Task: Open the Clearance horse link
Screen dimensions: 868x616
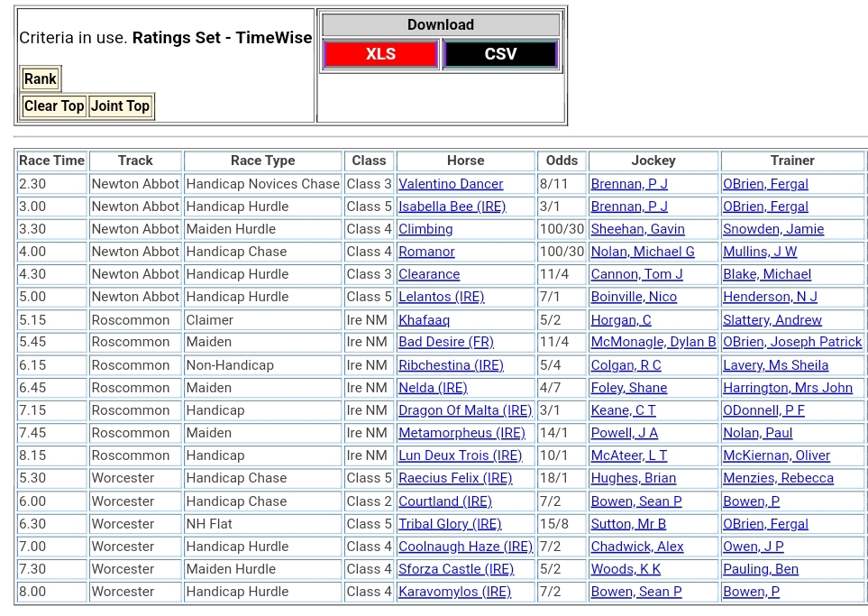Action: tap(429, 274)
